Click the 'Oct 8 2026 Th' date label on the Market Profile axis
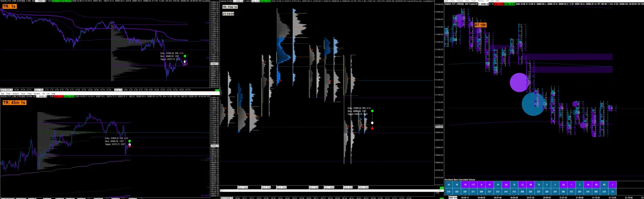Screen dimensions: 644x199 (227, 198)
